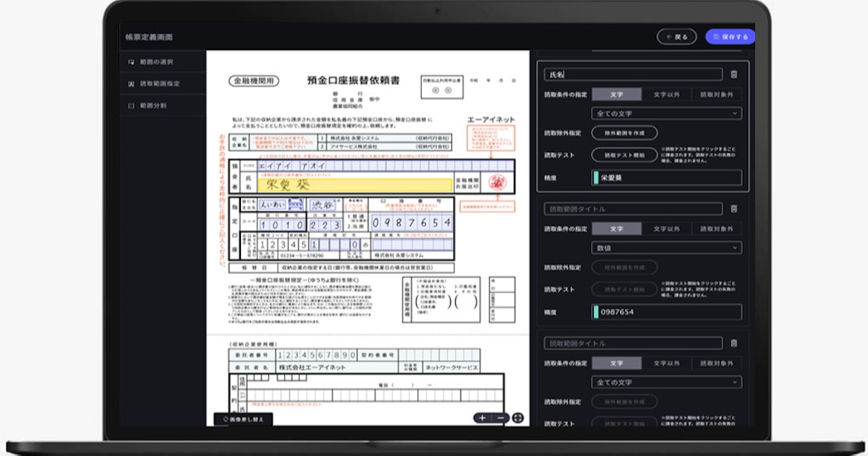Delete the 氏名 field with trash icon
The image size is (868, 456).
(733, 75)
